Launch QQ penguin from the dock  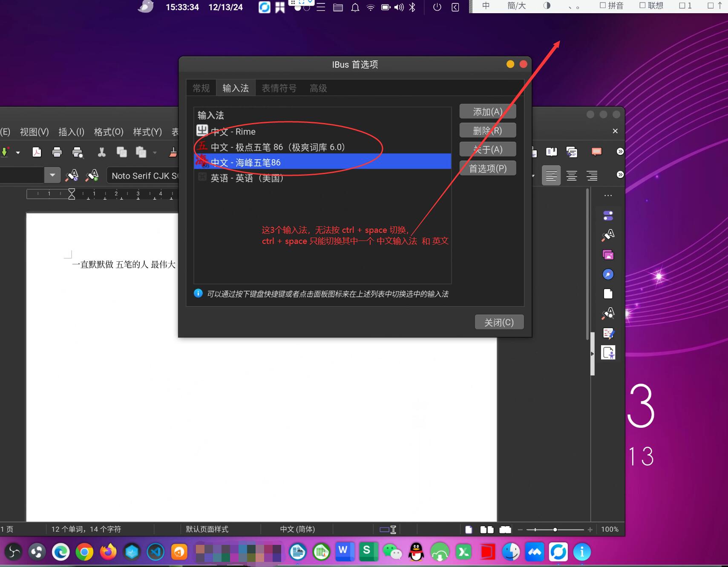pyautogui.click(x=416, y=552)
